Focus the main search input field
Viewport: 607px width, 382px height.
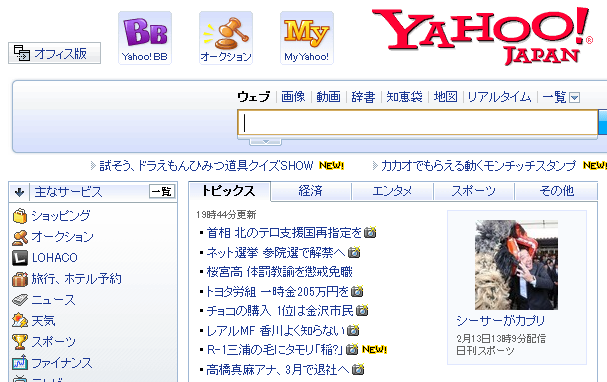(x=418, y=123)
